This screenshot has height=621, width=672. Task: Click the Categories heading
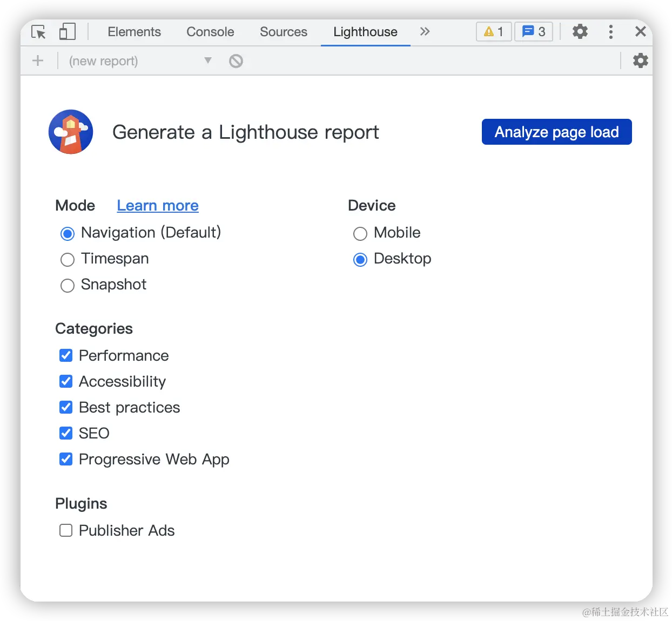[x=94, y=329]
